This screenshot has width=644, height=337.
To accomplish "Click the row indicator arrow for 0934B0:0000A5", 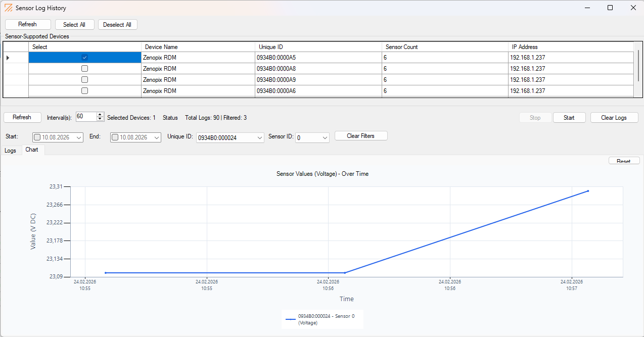I will click(8, 58).
